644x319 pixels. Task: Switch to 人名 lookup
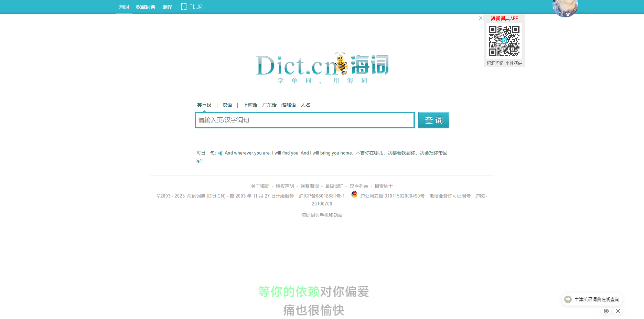click(x=305, y=105)
